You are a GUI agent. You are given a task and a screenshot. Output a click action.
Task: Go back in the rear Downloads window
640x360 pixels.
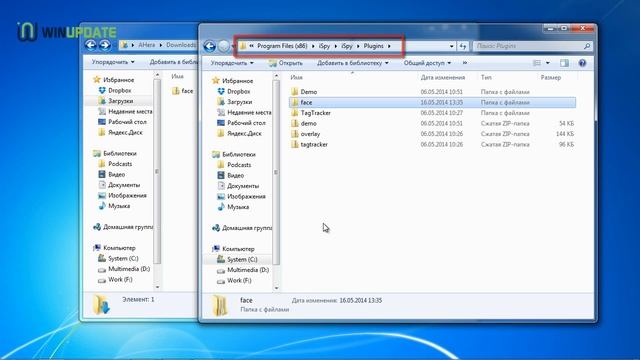point(91,45)
